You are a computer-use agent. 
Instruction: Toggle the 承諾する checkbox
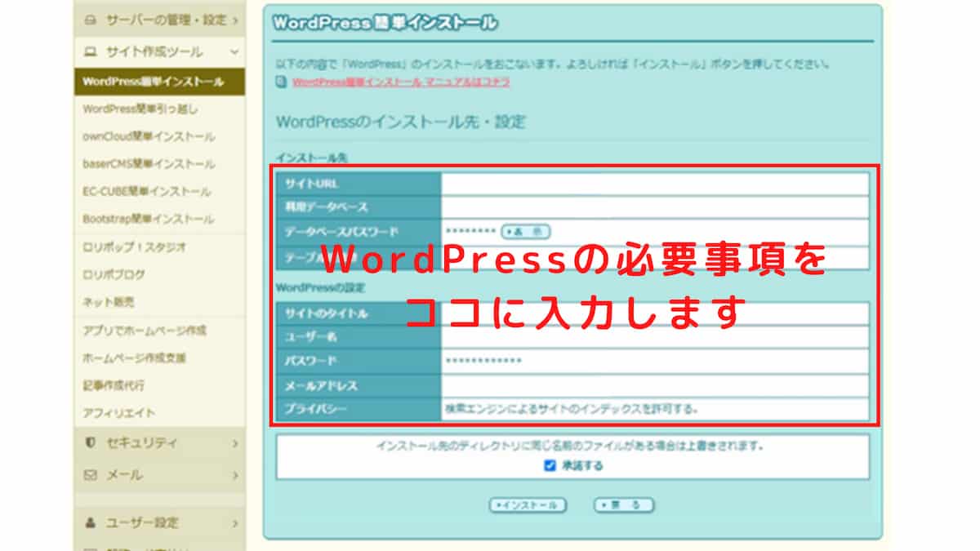pos(550,466)
